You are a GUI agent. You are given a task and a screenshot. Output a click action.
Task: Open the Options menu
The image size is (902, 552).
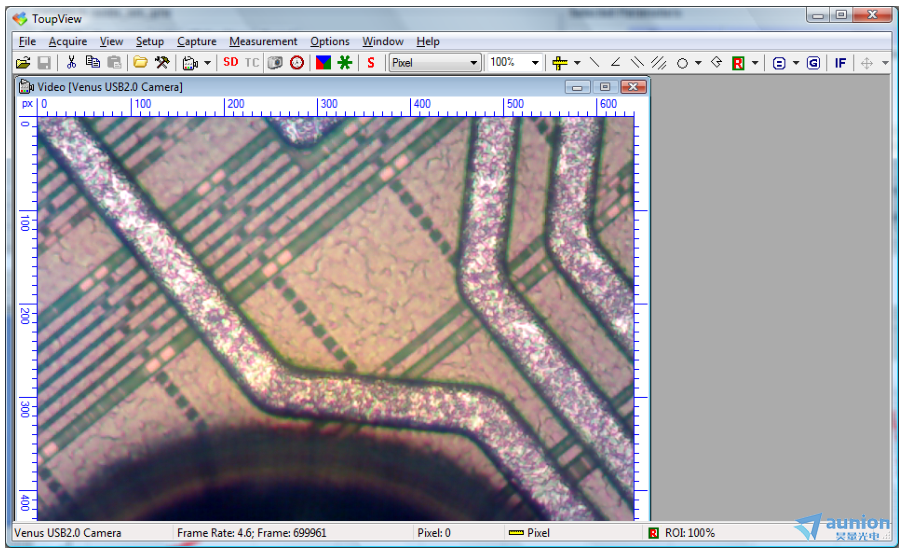(x=330, y=41)
